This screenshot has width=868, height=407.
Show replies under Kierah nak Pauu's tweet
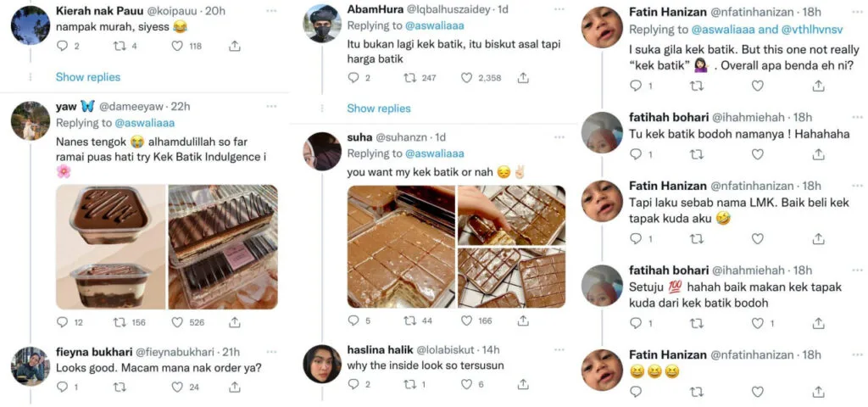click(88, 77)
